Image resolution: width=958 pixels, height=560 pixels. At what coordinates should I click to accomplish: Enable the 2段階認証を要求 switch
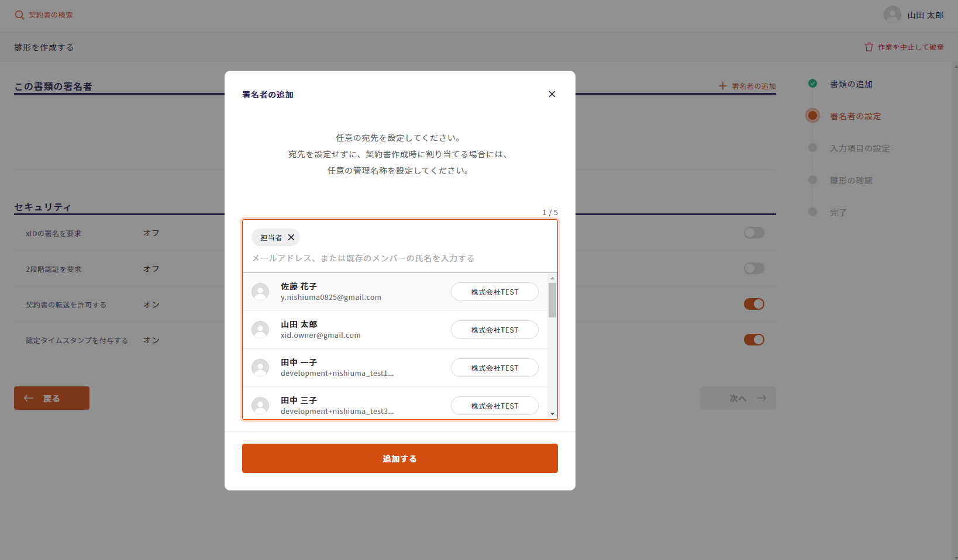[753, 268]
